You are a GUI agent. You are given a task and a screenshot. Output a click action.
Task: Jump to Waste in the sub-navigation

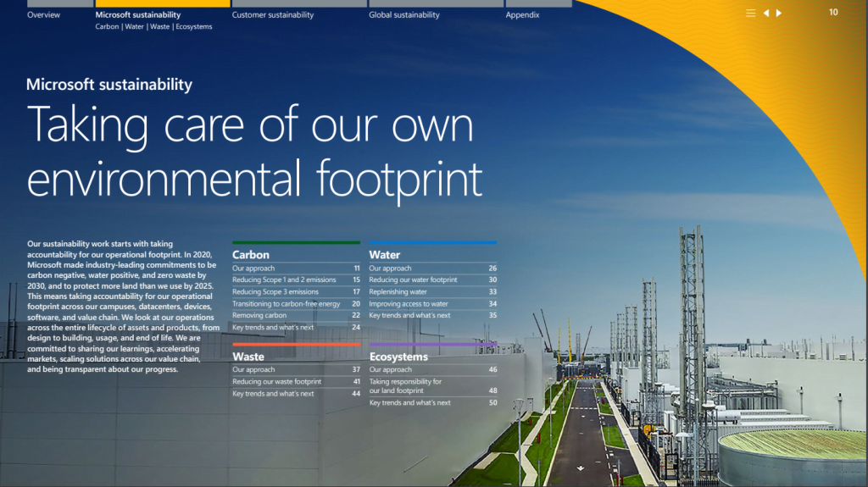pos(160,26)
